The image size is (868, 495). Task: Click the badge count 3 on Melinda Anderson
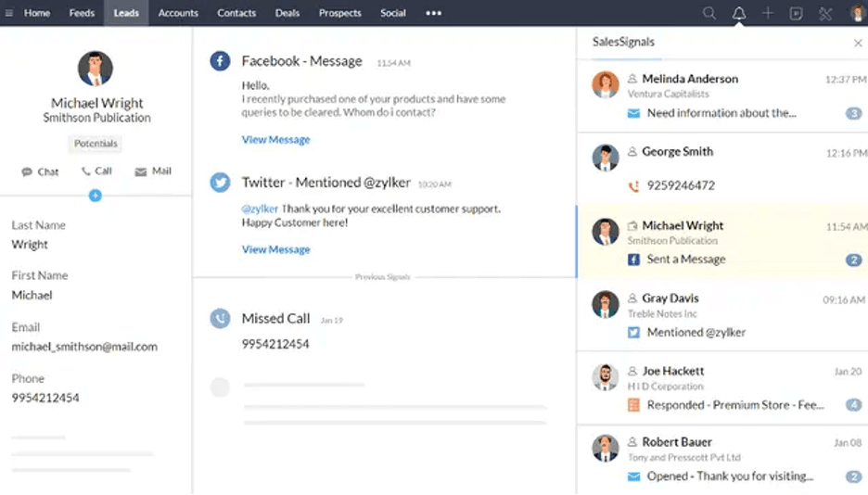853,113
